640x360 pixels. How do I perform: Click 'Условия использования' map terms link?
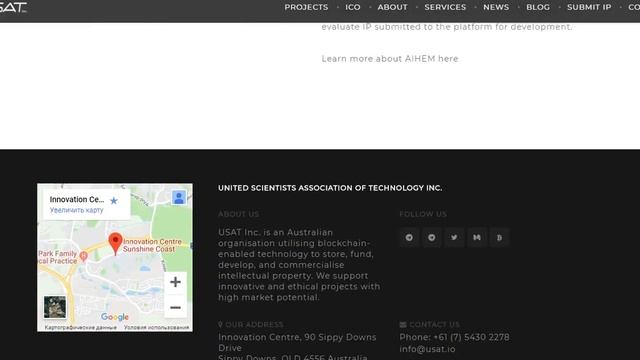[x=157, y=327]
